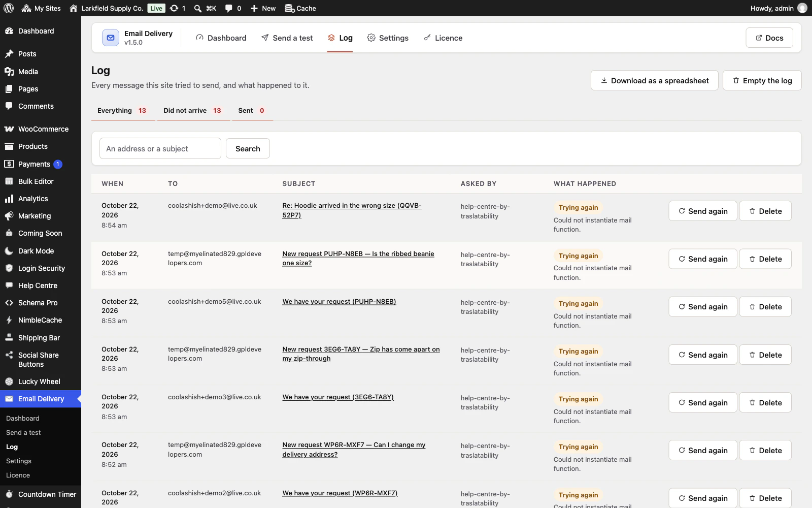The image size is (812, 508).
Task: Open the My Sites menu
Action: point(41,8)
